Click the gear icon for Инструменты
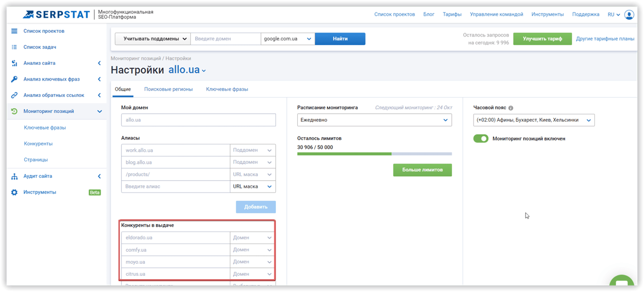Screen dimensions: 644x292 click(x=14, y=192)
